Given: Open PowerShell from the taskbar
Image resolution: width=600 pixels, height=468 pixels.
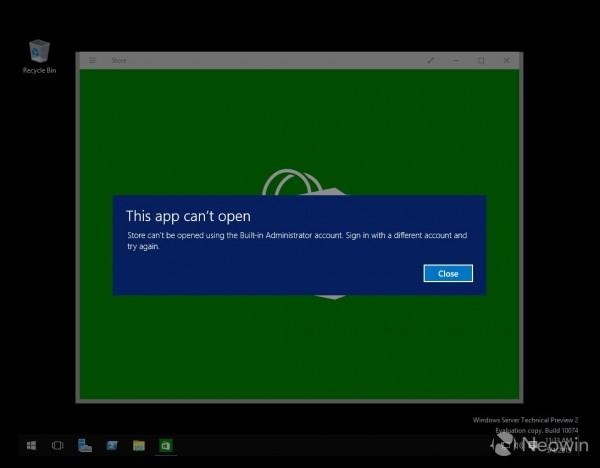Looking at the screenshot, I should pos(112,445).
